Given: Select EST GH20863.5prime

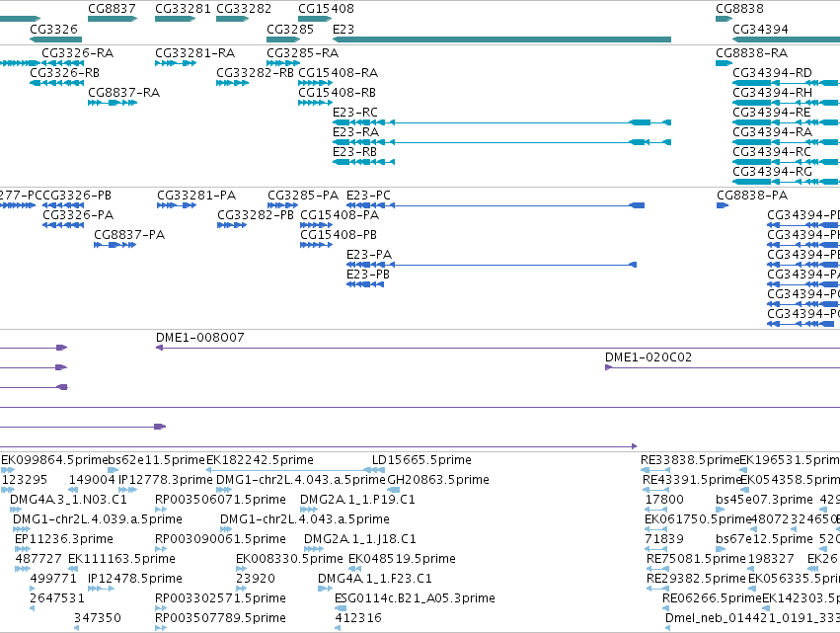Looking at the screenshot, I should tap(393, 490).
